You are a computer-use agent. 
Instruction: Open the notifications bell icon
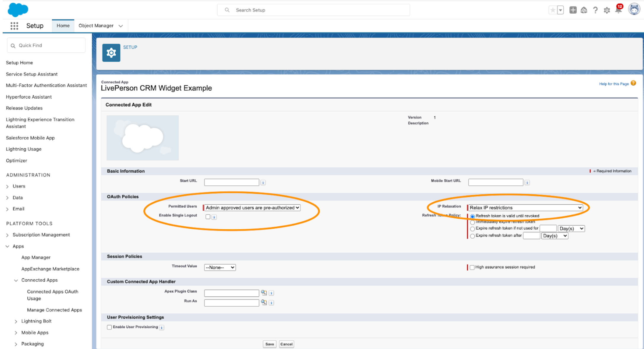pos(619,9)
